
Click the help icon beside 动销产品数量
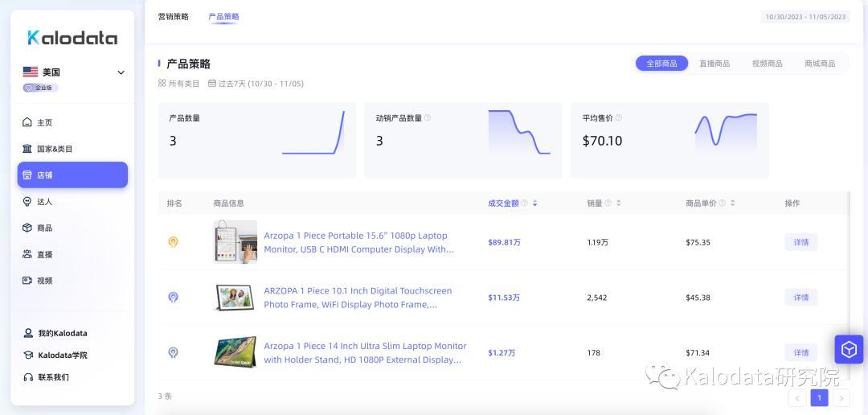click(428, 118)
